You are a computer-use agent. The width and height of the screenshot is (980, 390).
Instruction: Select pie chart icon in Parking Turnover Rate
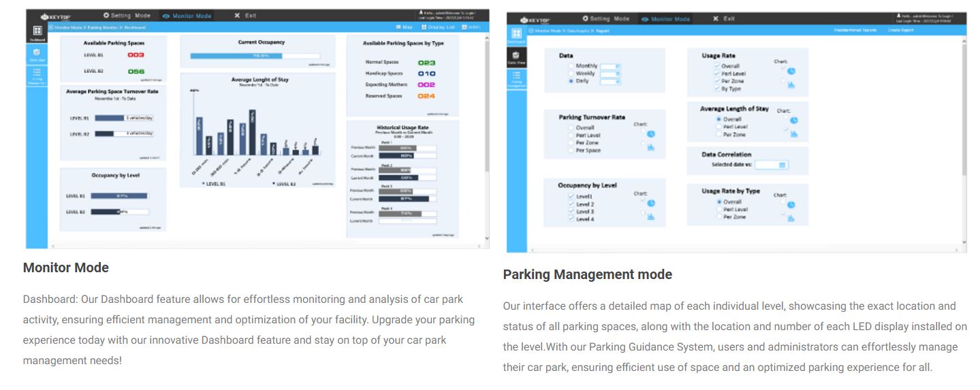tap(650, 134)
